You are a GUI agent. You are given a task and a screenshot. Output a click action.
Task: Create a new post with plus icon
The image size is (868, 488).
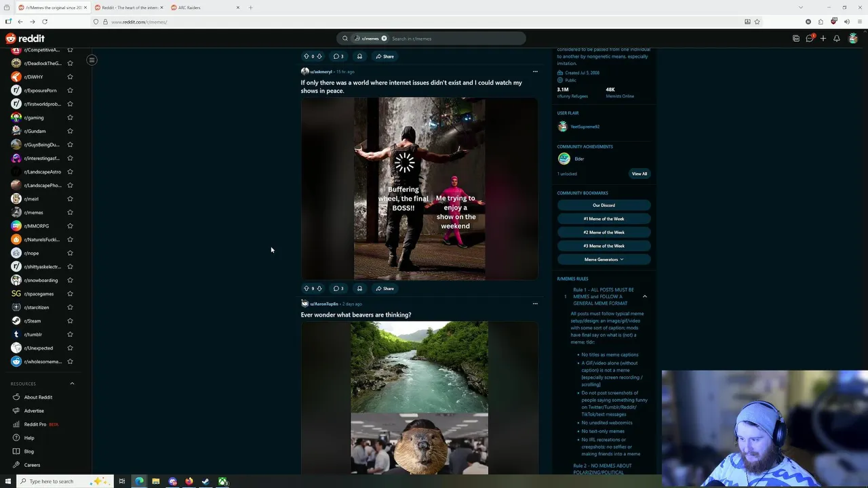coord(823,39)
